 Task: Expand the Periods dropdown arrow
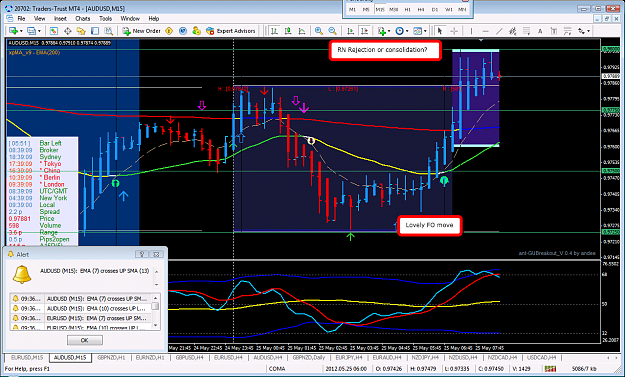(x=407, y=31)
